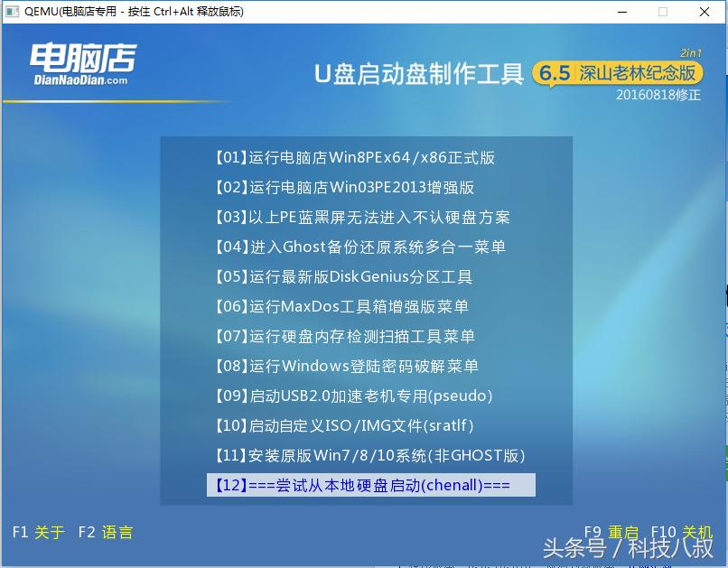Viewport: 728px width, 568px height.
Task: Trigger F9 重启 to reboot
Action: (x=611, y=533)
